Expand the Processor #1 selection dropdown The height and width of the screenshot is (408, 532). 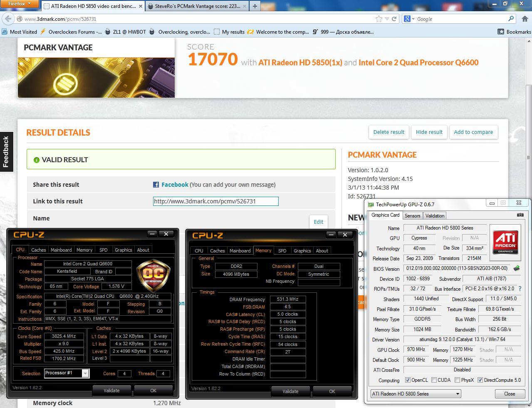(85, 373)
